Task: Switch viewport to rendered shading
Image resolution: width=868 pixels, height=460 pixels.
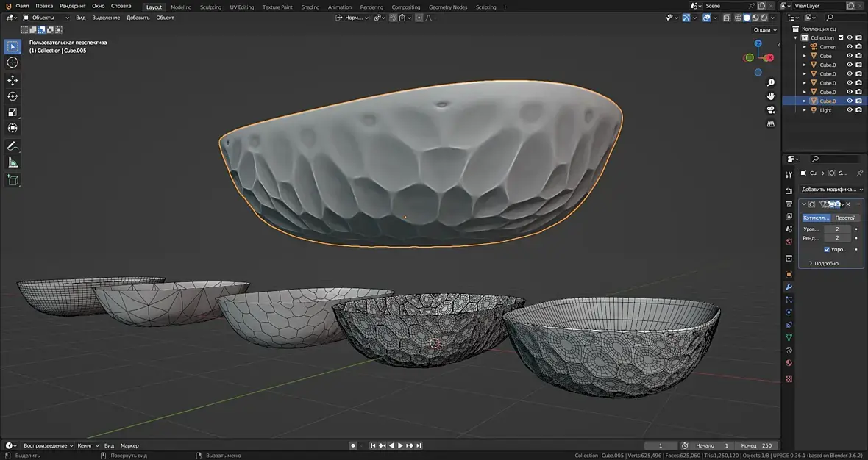Action: 764,18
